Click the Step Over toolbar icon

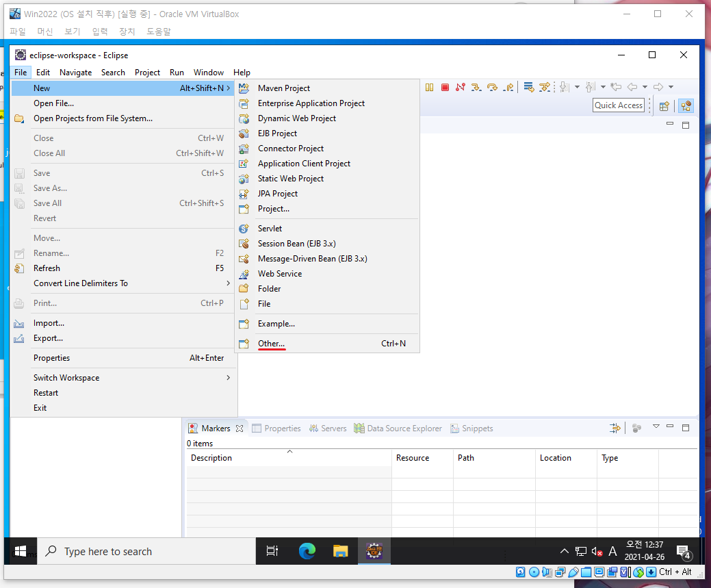click(492, 87)
